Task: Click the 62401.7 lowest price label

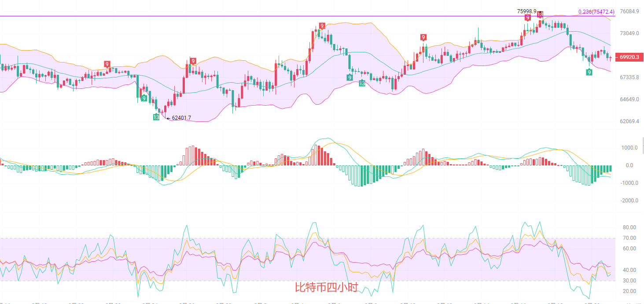Action: pyautogui.click(x=181, y=118)
